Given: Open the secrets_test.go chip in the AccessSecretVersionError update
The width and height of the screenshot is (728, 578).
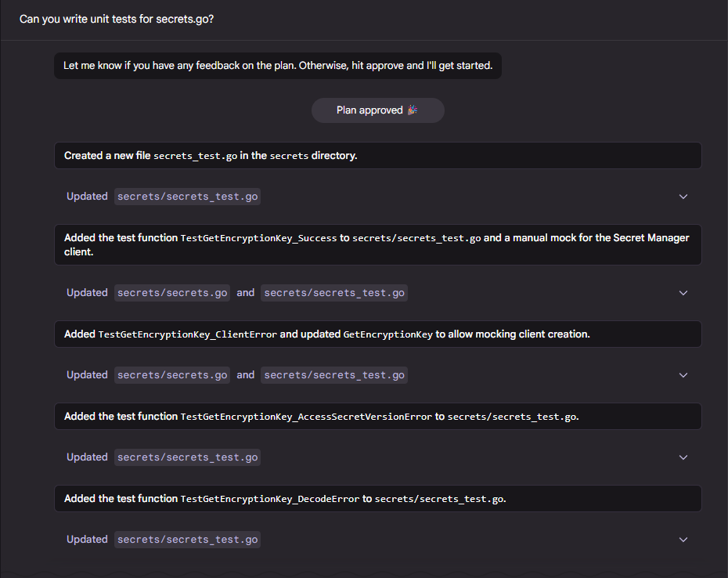Looking at the screenshot, I should click(187, 457).
